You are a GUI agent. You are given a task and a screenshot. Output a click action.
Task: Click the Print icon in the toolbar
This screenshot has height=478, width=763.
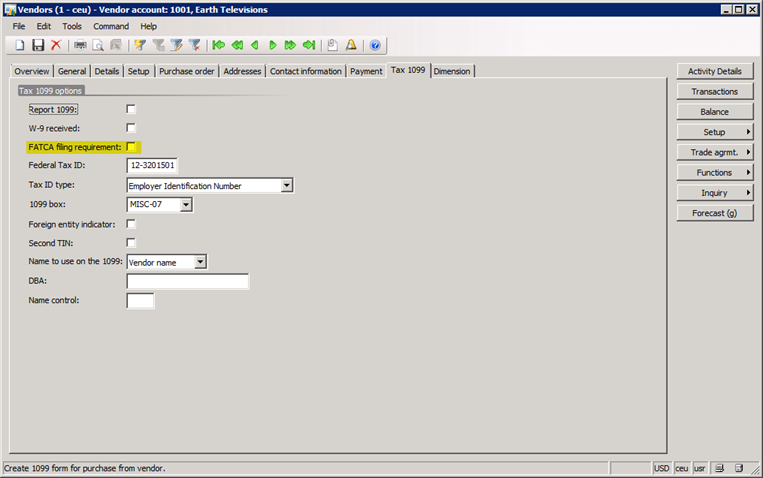point(80,45)
